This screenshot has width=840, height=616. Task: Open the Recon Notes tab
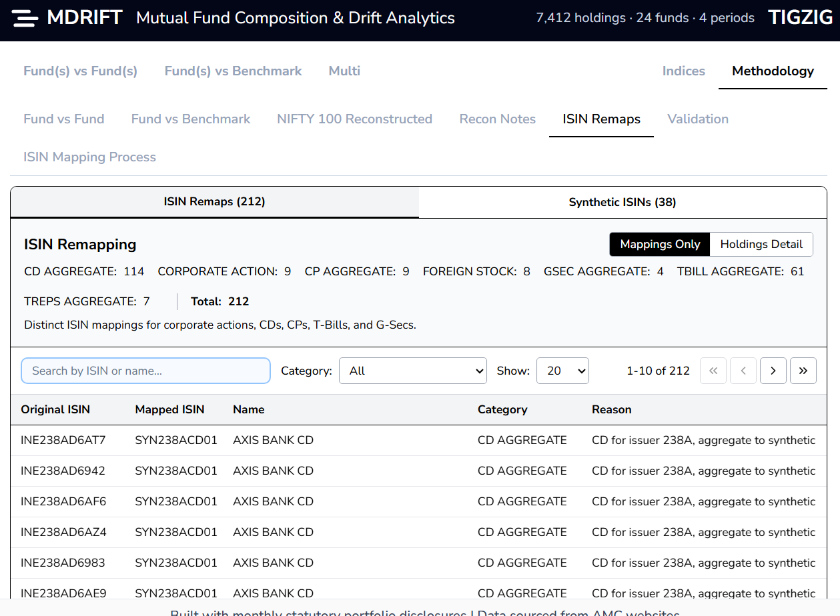497,119
